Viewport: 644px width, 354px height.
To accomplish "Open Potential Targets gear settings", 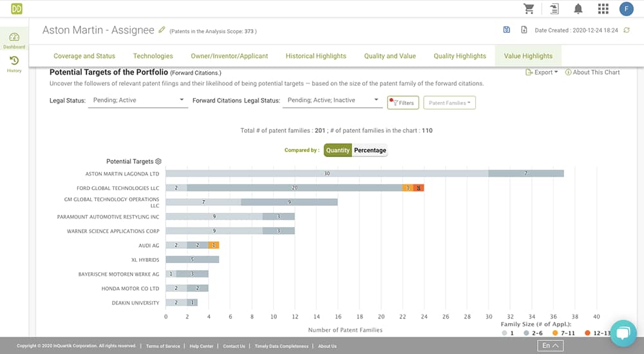I will point(158,161).
